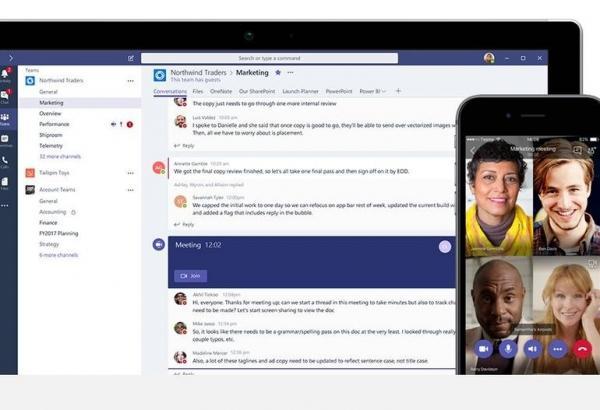Viewport: 600px width, 410px height.
Task: Open the Chat icon in left rail
Action: click(5, 97)
